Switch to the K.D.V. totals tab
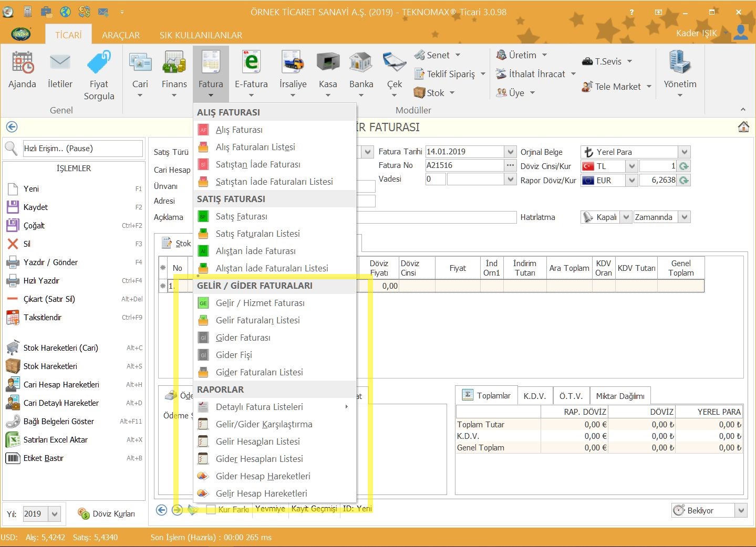The width and height of the screenshot is (756, 547). pos(534,396)
